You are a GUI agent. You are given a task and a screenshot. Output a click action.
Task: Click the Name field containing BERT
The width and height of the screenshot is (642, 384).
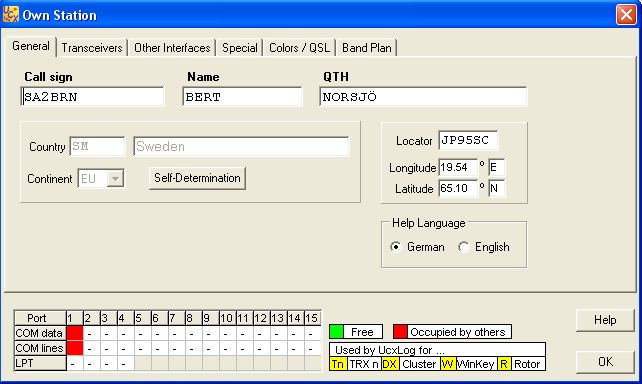242,97
